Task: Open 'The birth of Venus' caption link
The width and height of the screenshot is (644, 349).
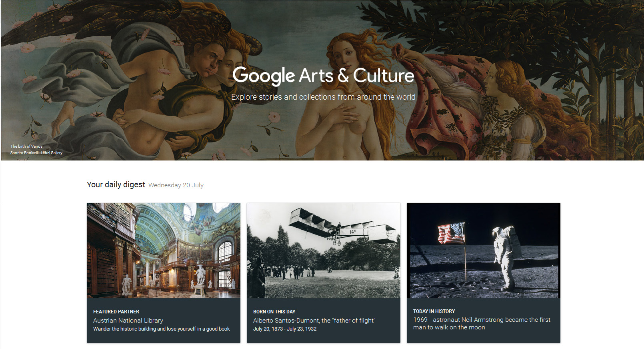Action: pyautogui.click(x=26, y=146)
